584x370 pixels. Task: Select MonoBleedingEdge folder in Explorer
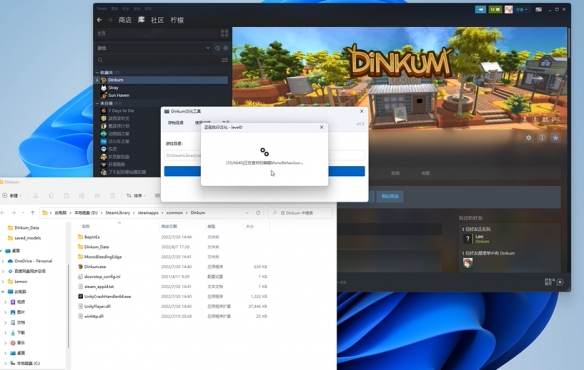pos(103,257)
